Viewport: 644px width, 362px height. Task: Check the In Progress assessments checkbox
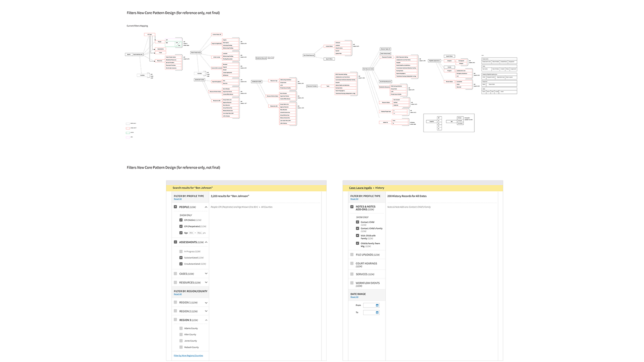(x=181, y=251)
